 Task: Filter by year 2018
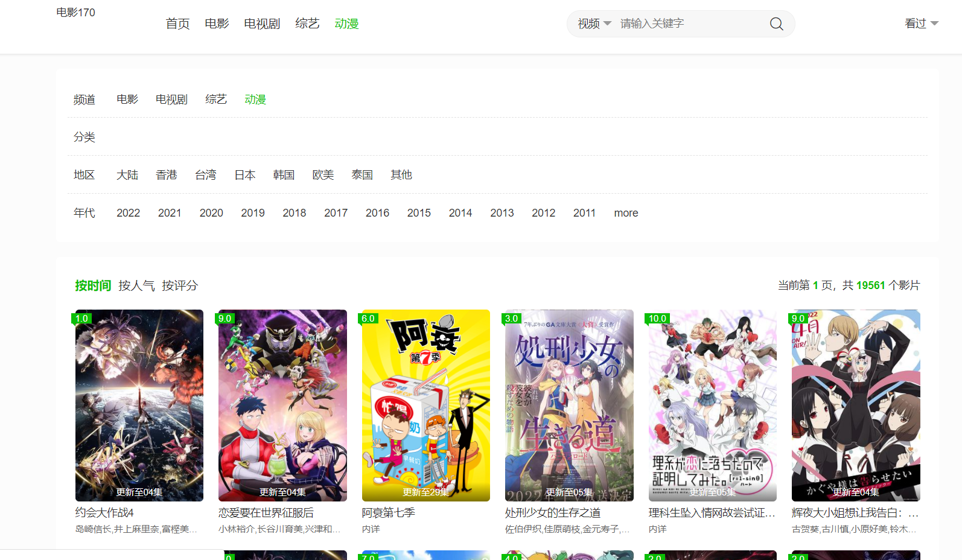click(x=295, y=213)
